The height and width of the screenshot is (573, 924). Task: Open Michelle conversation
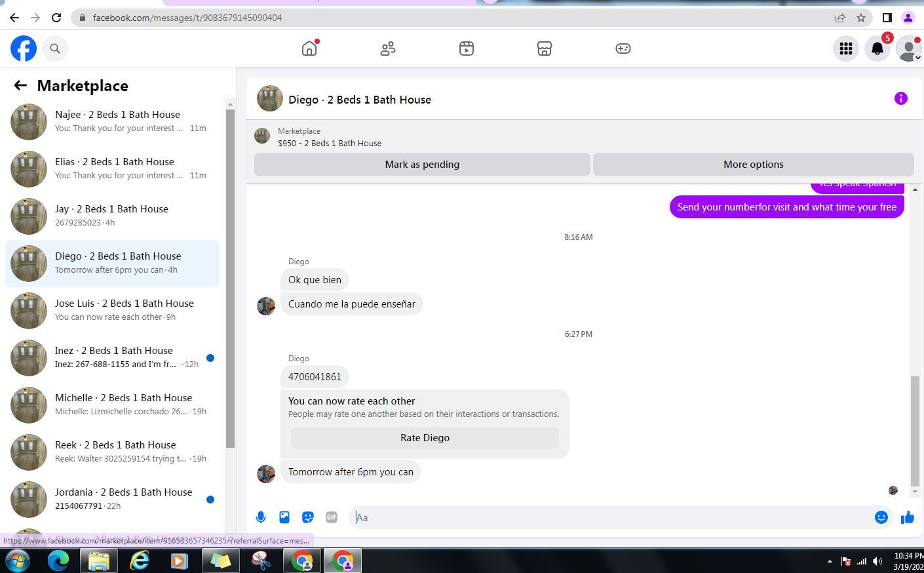point(113,405)
